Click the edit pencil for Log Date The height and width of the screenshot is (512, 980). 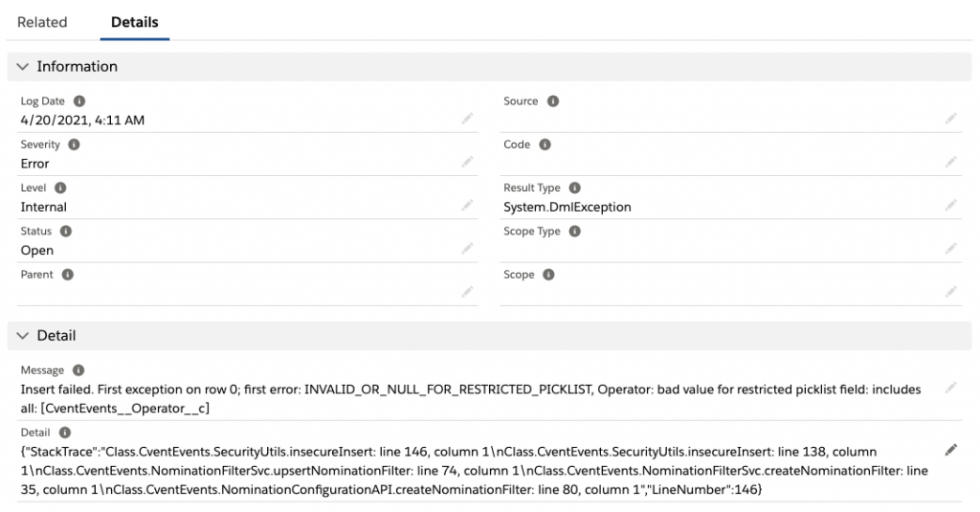pyautogui.click(x=467, y=119)
